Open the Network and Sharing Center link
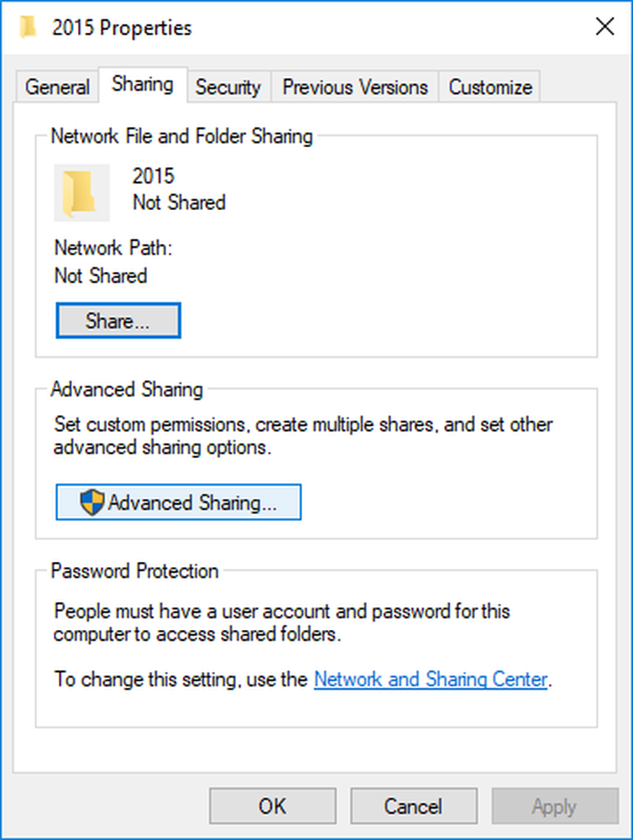The width and height of the screenshot is (633, 840). click(431, 680)
